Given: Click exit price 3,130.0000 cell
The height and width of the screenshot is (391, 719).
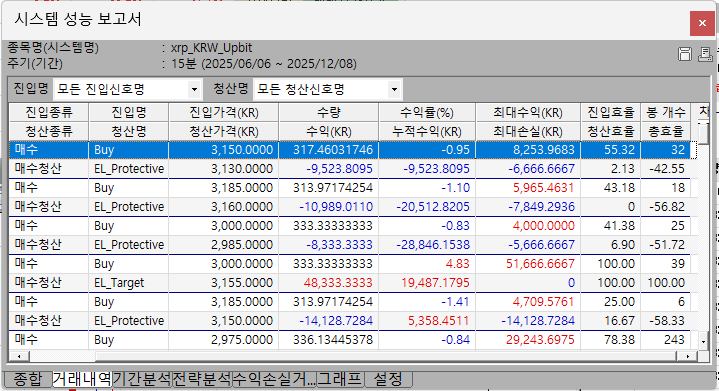Looking at the screenshot, I should pyautogui.click(x=224, y=169).
